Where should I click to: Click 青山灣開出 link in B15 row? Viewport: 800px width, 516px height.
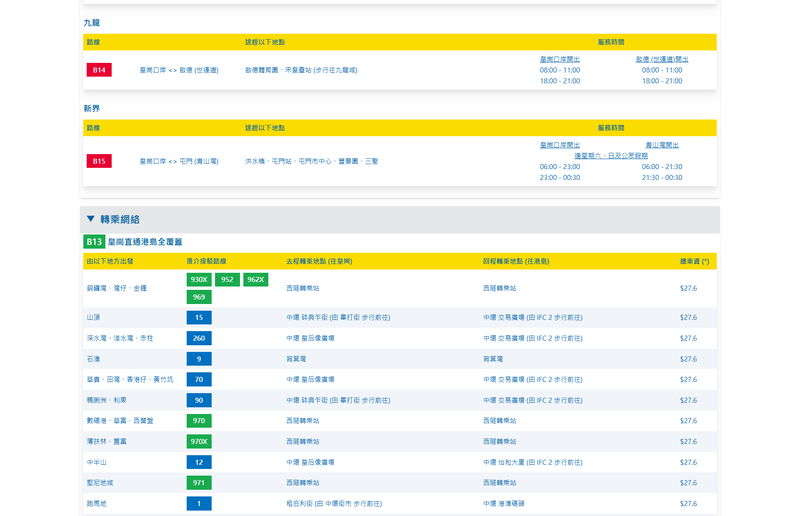(662, 145)
